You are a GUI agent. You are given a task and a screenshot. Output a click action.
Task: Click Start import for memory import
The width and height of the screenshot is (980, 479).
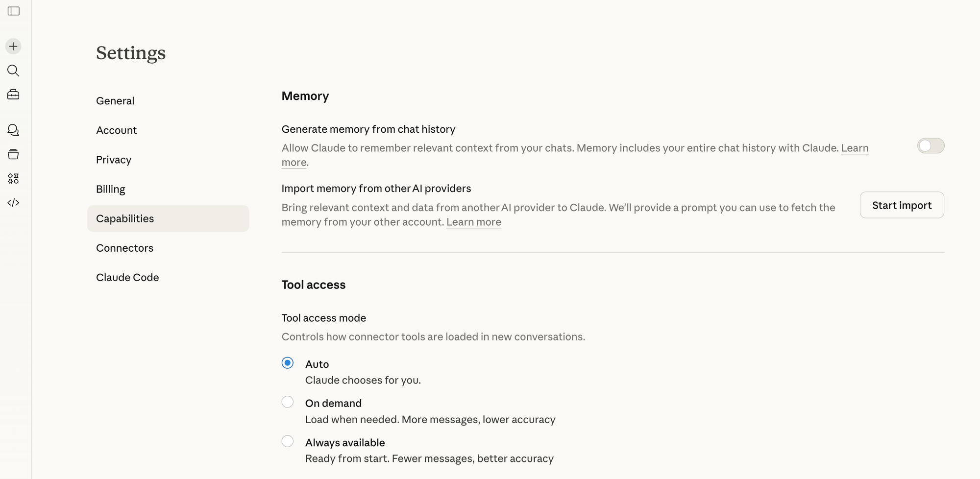(902, 205)
